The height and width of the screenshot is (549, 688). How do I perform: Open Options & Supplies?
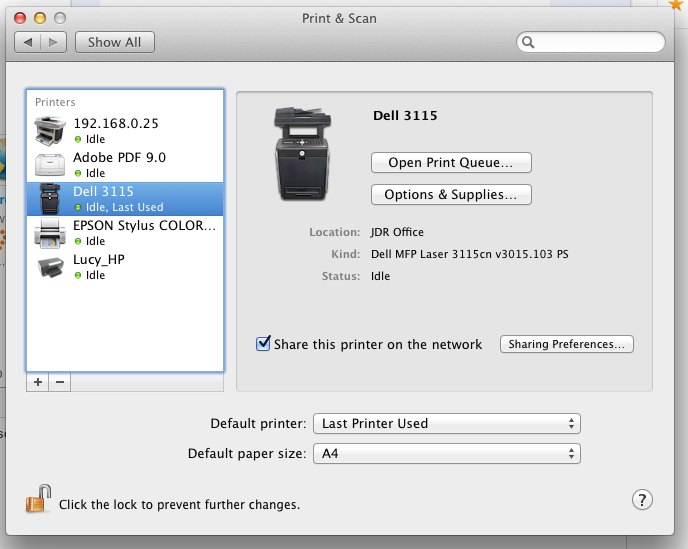point(451,194)
